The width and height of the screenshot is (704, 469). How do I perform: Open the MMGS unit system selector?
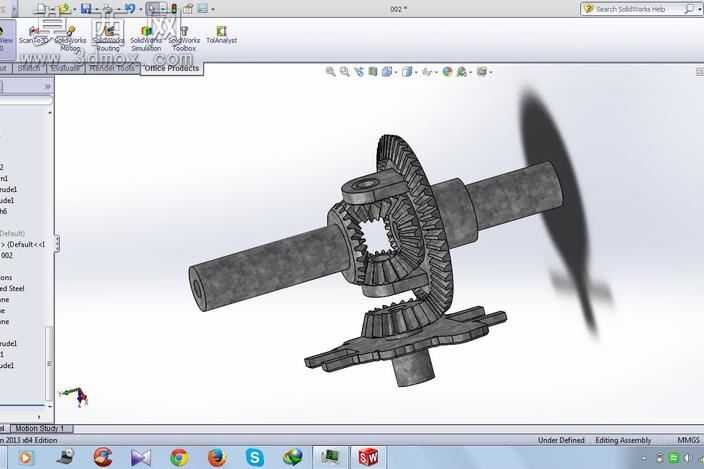click(x=688, y=440)
